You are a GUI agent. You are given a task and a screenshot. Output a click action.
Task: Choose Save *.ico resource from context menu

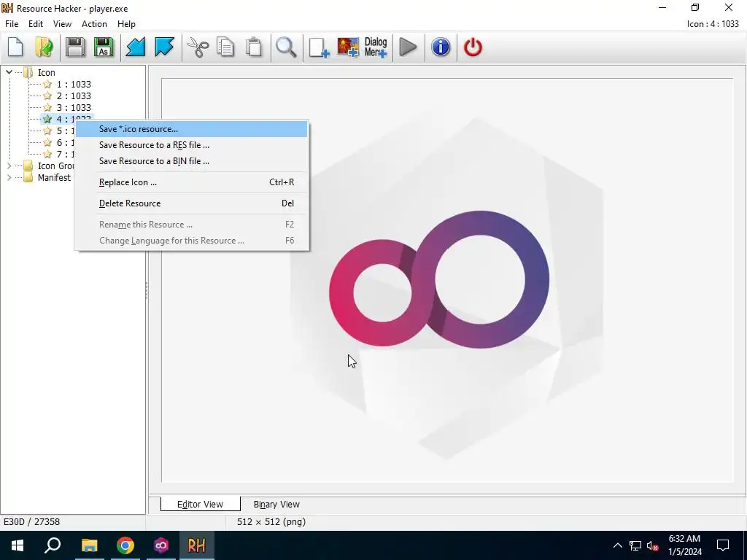tap(192, 129)
